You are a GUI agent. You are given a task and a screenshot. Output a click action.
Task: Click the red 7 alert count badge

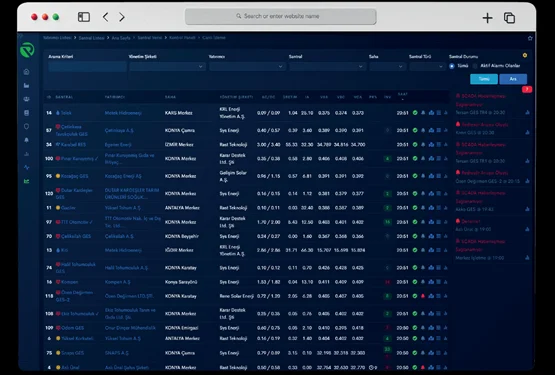coord(527,89)
